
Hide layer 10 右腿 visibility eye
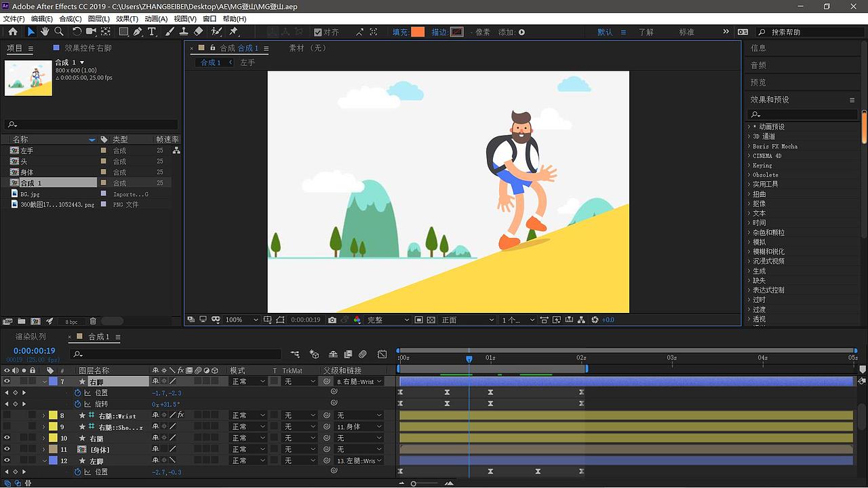coord(7,438)
